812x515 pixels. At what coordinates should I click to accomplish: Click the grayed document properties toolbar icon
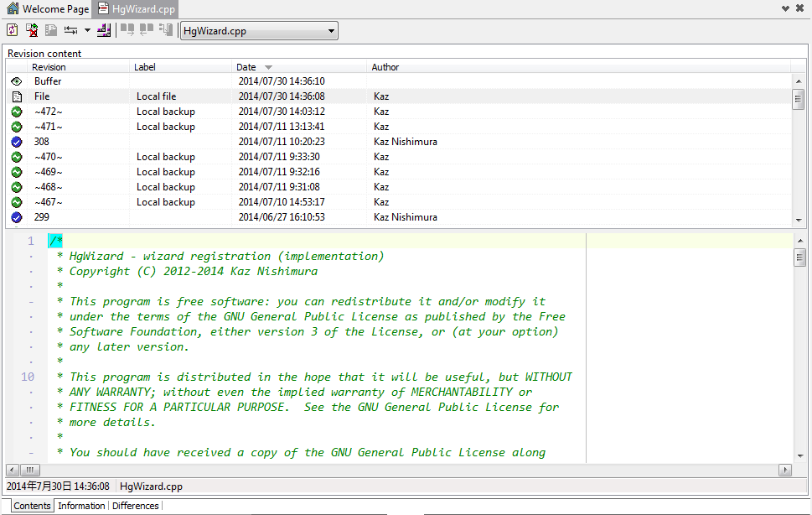click(51, 30)
